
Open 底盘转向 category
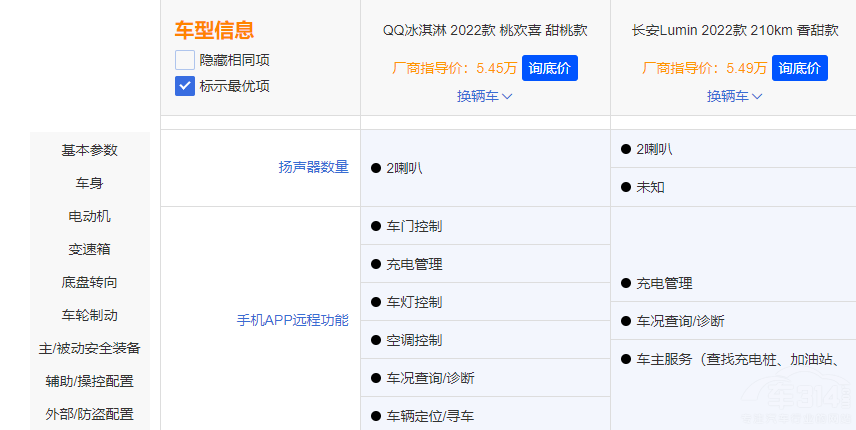pyautogui.click(x=90, y=282)
